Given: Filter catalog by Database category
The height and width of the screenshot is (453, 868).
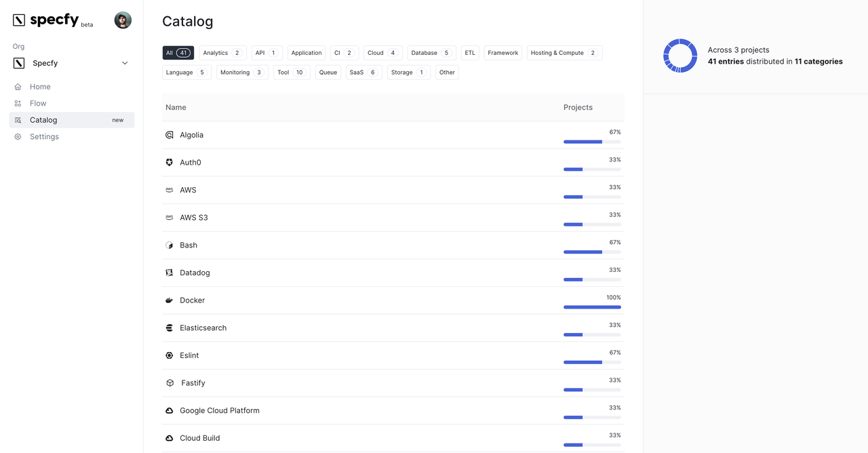Looking at the screenshot, I should (431, 53).
